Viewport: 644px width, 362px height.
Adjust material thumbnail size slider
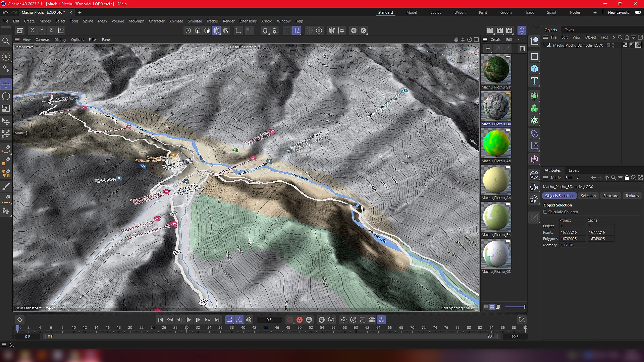point(515,307)
